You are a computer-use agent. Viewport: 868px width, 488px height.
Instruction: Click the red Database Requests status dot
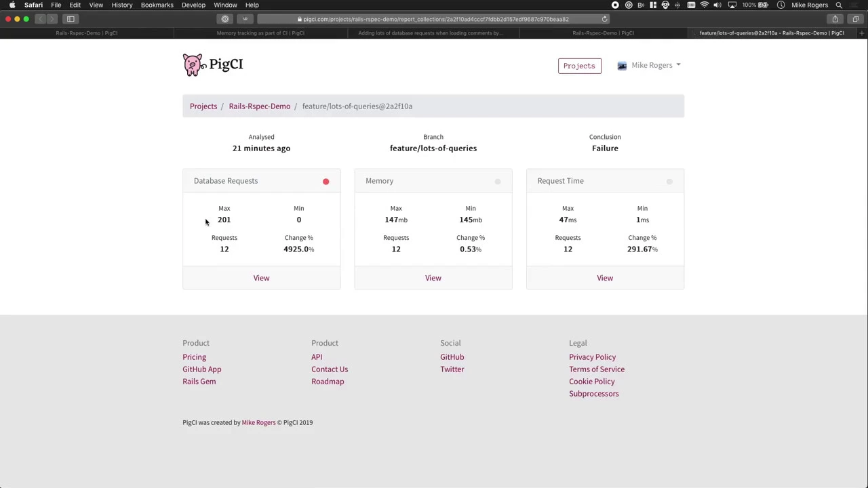325,182
